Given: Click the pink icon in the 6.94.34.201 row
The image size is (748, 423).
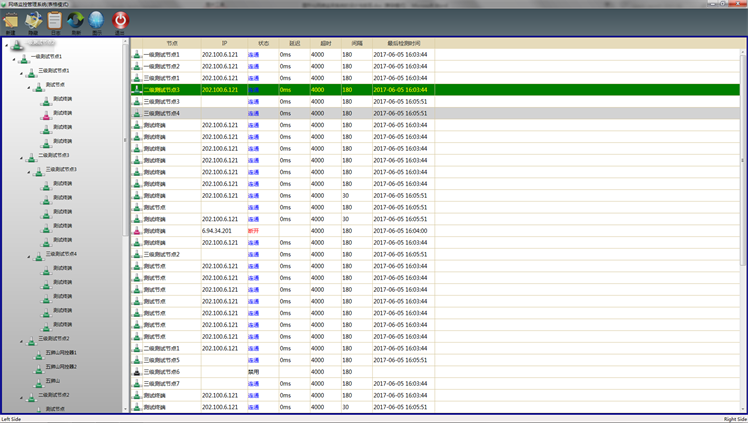Looking at the screenshot, I should coord(138,231).
